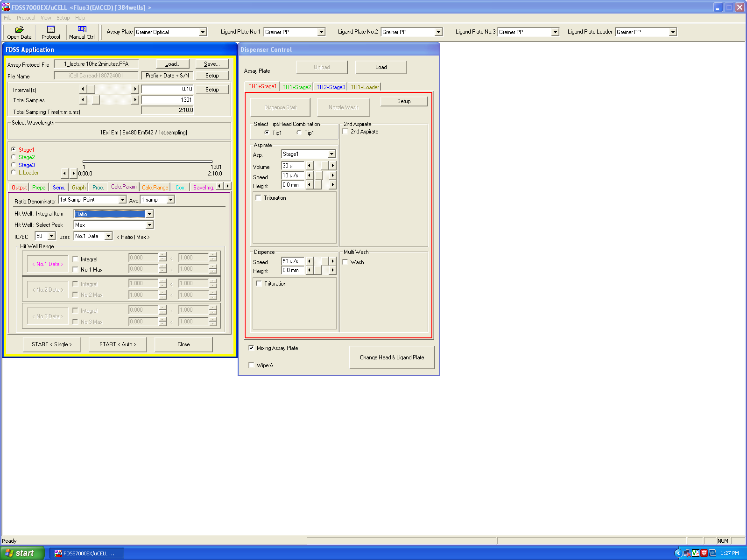Increase Aspirate Volume with right arrow
The height and width of the screenshot is (560, 747).
click(x=332, y=166)
